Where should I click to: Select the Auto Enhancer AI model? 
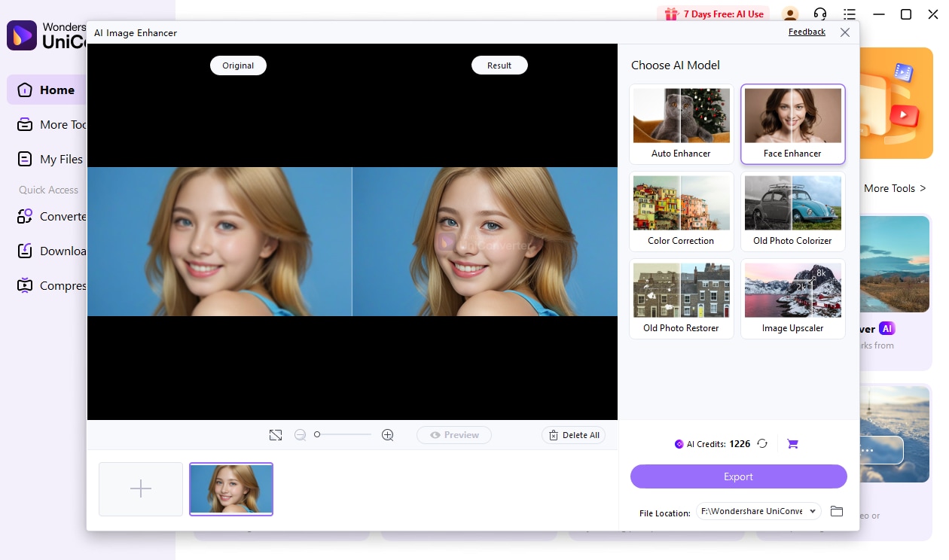[681, 124]
